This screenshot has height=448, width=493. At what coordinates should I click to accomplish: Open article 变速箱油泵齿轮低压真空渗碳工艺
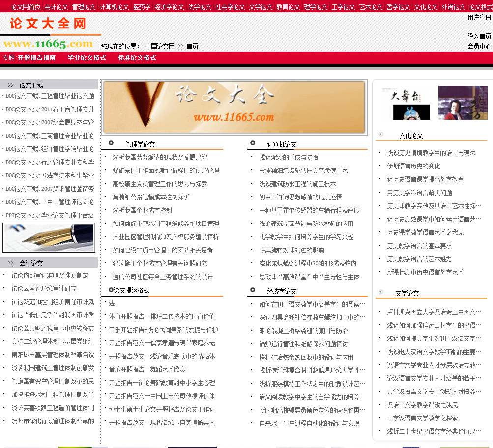coord(303,170)
